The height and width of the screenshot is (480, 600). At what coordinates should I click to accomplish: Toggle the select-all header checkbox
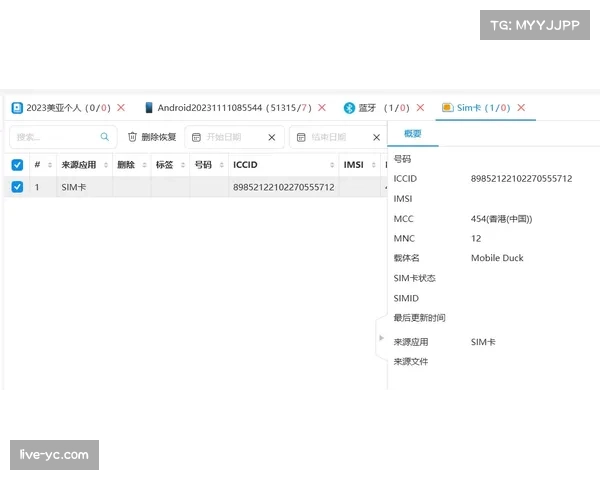tap(17, 165)
